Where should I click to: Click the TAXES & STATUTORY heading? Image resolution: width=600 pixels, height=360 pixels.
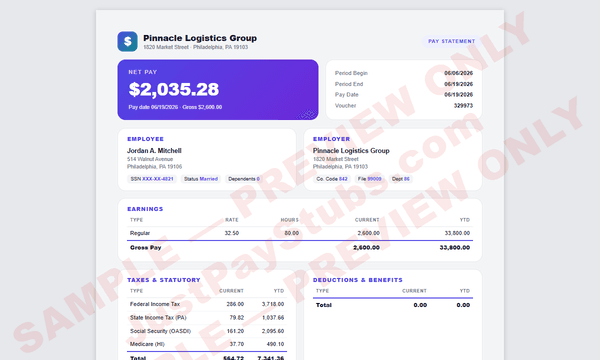[x=164, y=280]
